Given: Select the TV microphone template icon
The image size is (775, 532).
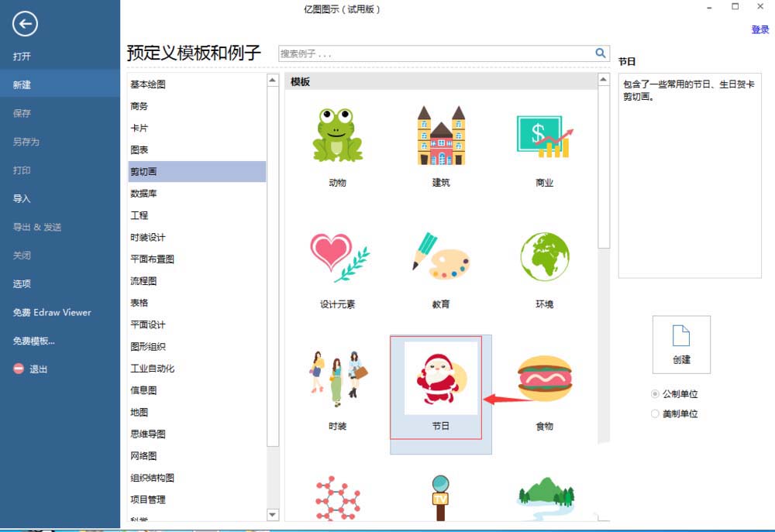Looking at the screenshot, I should (x=440, y=498).
